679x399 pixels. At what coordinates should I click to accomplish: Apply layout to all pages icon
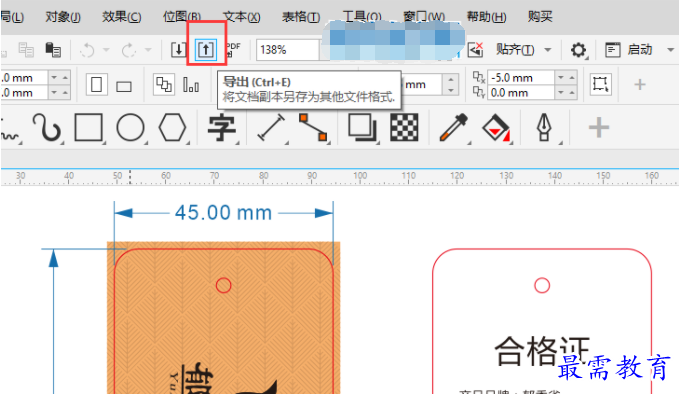164,84
